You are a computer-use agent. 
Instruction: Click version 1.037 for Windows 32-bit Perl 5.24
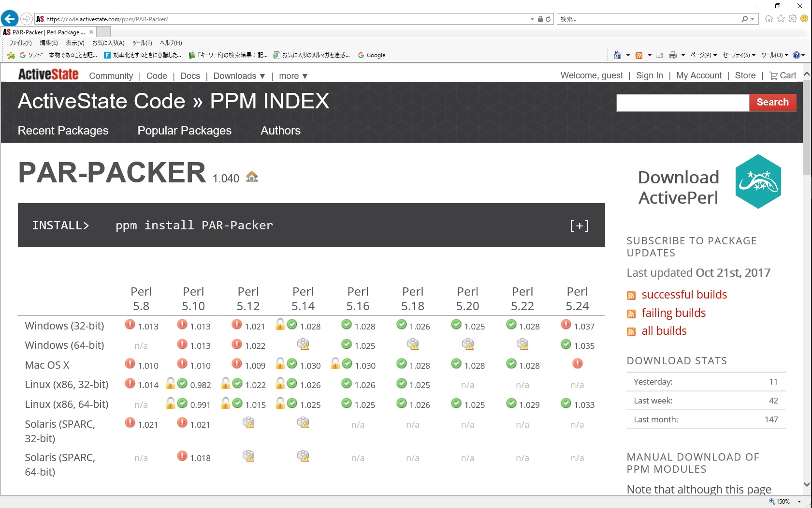coord(584,327)
